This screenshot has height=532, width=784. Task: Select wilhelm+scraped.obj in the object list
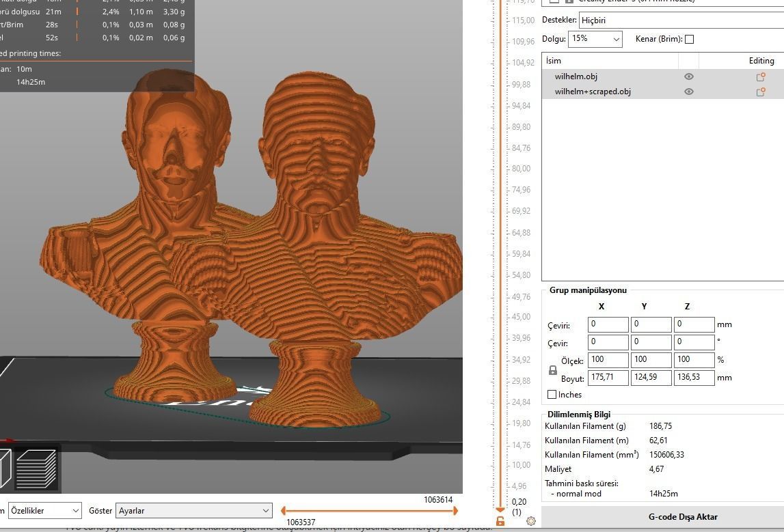click(593, 92)
